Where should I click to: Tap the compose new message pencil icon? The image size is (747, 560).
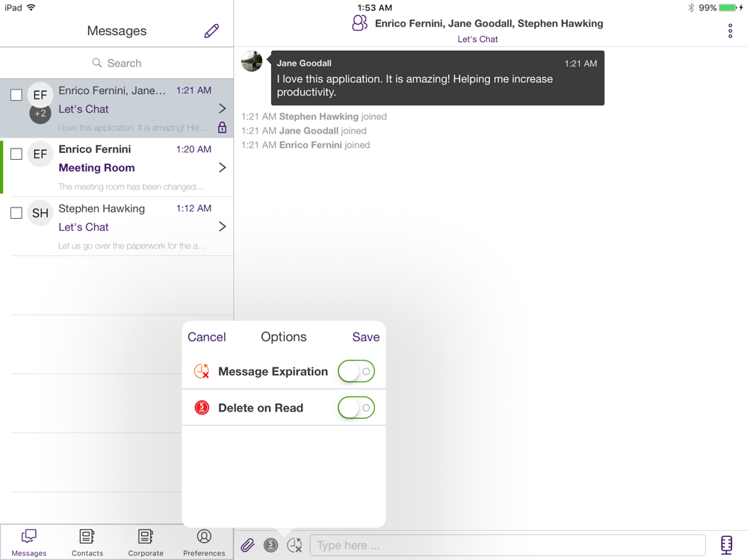tap(211, 31)
